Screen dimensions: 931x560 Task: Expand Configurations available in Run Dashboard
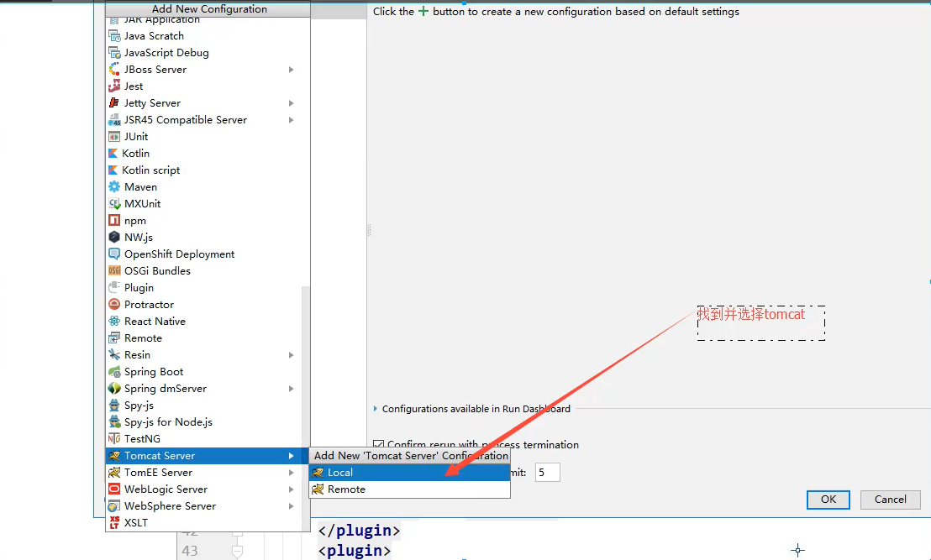click(376, 409)
